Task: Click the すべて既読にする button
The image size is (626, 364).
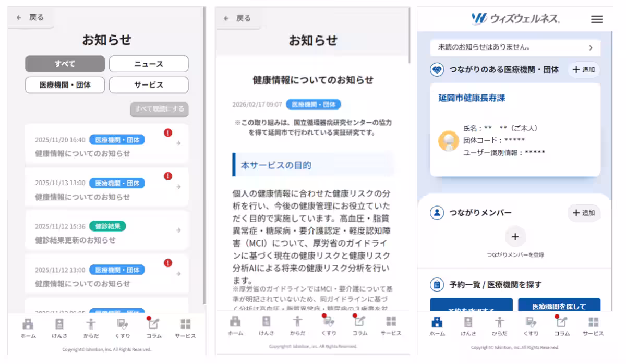Action: pos(158,109)
